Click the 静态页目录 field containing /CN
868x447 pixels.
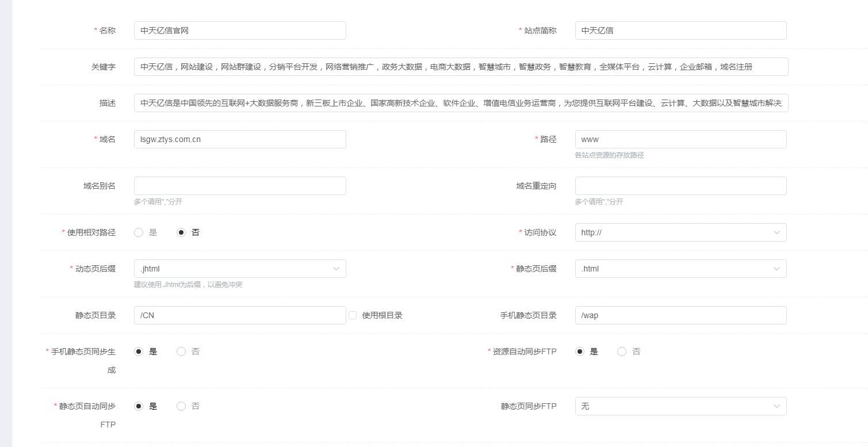coord(240,315)
